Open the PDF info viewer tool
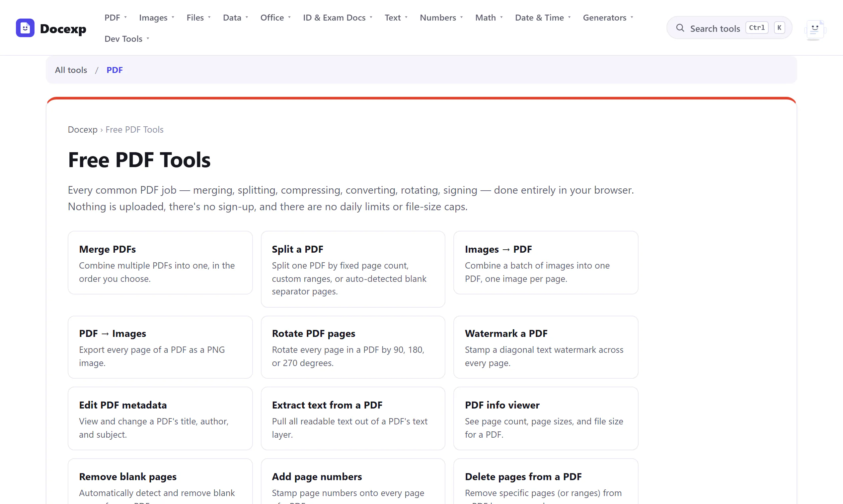 [x=546, y=418]
